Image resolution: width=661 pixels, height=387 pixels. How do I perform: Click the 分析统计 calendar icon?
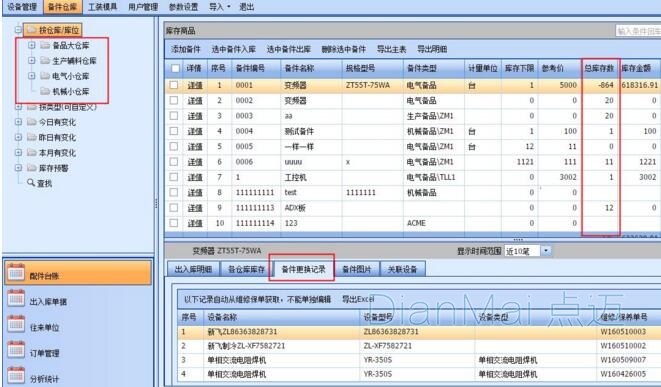pyautogui.click(x=16, y=376)
